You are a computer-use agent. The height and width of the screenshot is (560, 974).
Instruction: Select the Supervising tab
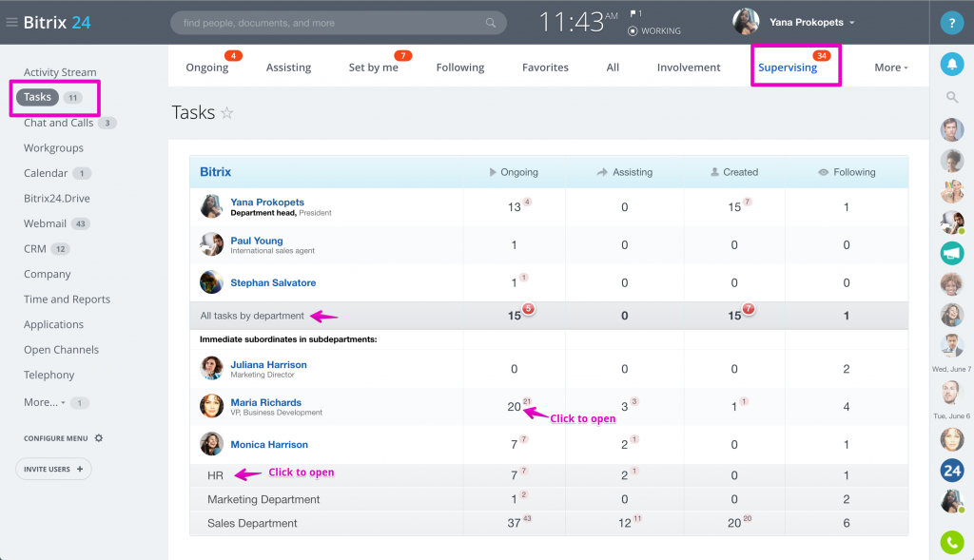point(787,68)
